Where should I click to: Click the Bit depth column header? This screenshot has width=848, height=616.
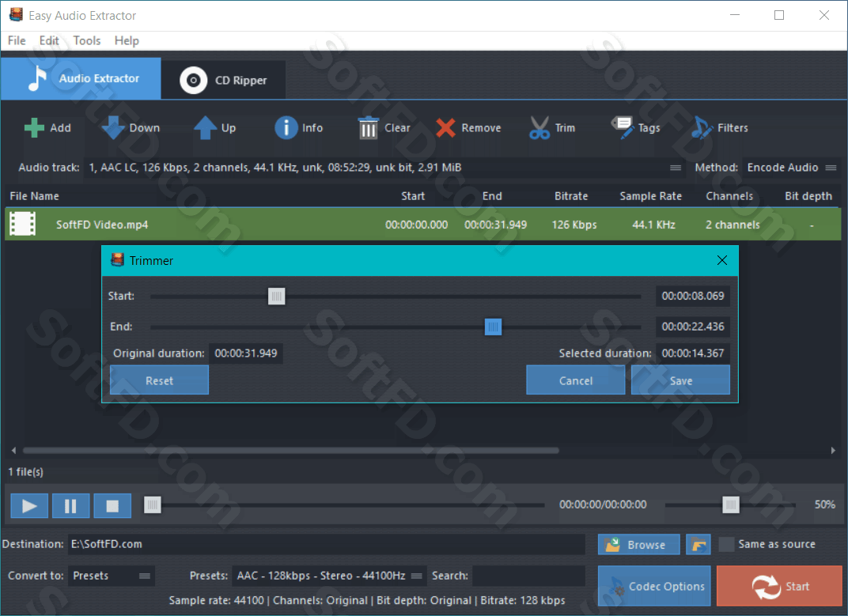808,196
